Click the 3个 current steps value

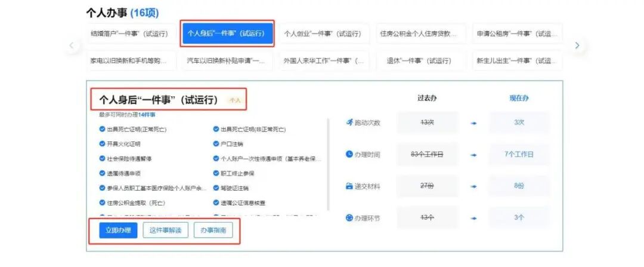(519, 218)
